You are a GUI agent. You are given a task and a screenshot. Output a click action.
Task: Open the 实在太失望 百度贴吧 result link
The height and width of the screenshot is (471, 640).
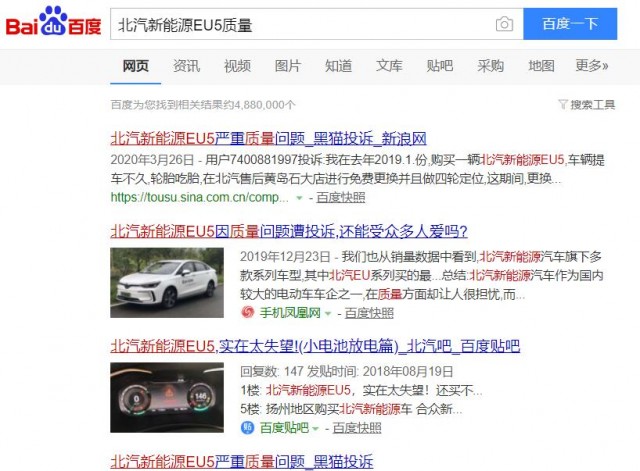point(315,346)
